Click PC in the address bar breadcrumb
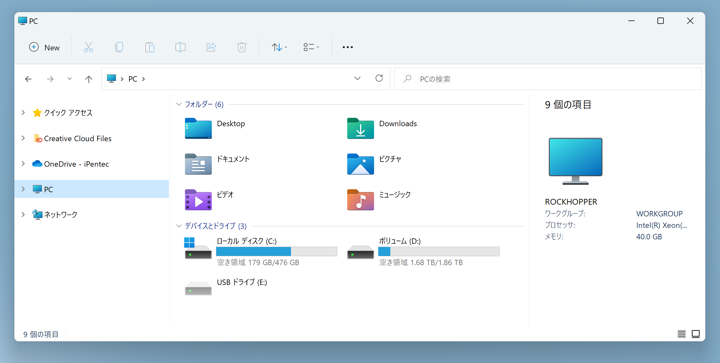The height and width of the screenshot is (363, 720). tap(133, 79)
